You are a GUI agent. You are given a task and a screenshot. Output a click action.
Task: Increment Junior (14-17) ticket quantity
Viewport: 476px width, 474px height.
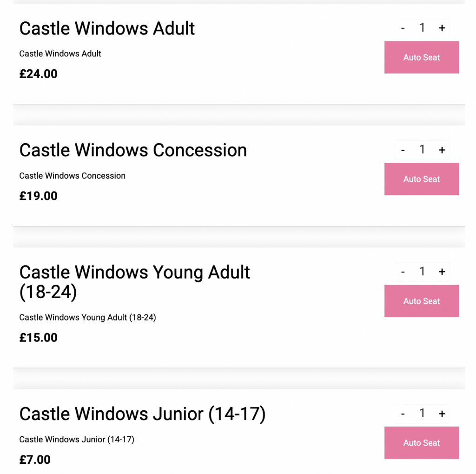[442, 414]
